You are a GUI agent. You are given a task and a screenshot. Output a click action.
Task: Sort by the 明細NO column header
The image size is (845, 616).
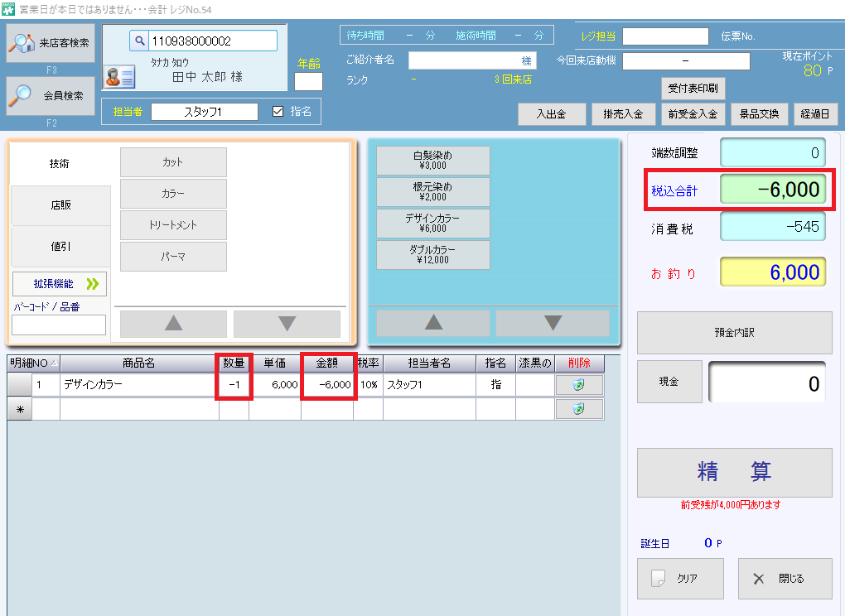(x=33, y=363)
